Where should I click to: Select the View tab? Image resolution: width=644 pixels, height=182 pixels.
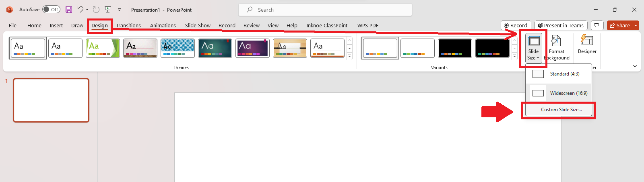click(x=273, y=25)
